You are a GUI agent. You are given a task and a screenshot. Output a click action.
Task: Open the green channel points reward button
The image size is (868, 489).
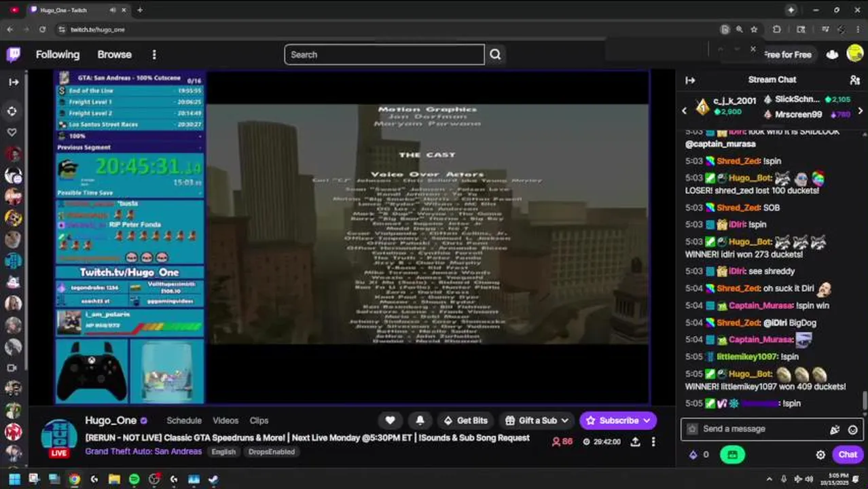pos(732,455)
